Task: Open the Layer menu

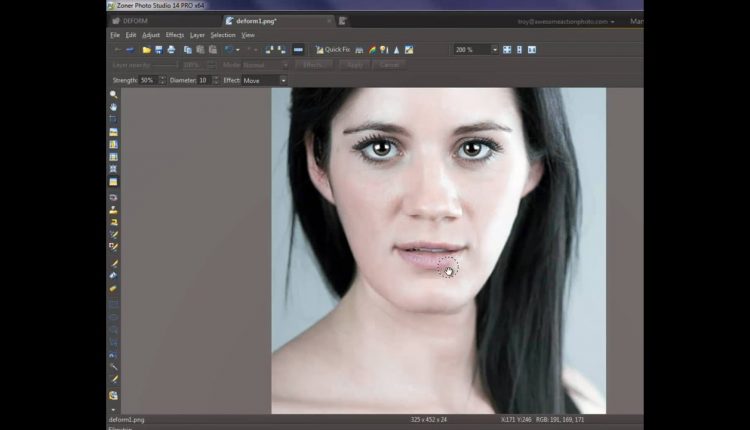Action: (x=197, y=35)
